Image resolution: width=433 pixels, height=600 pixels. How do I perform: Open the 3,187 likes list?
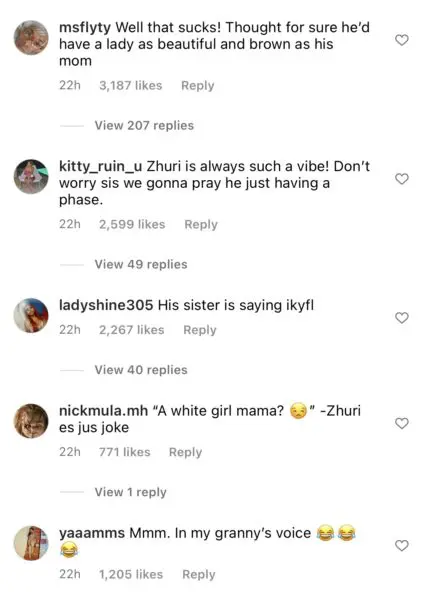(x=130, y=85)
